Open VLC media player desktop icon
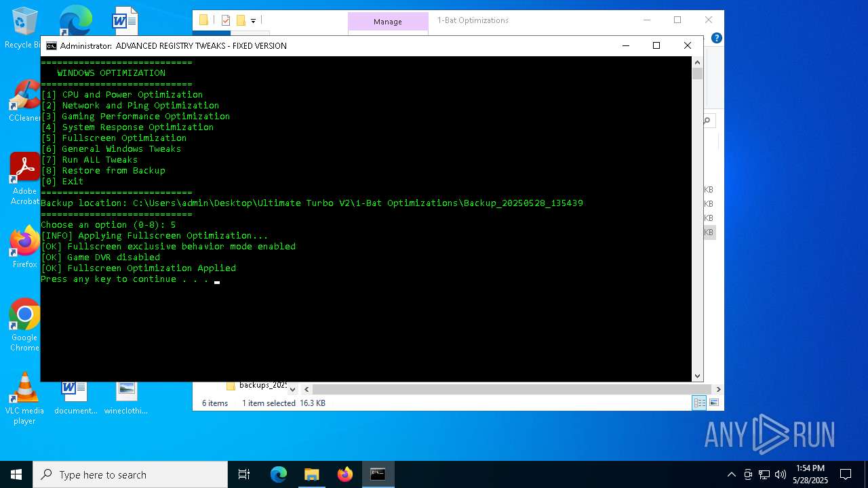The image size is (868, 488). pos(24,399)
